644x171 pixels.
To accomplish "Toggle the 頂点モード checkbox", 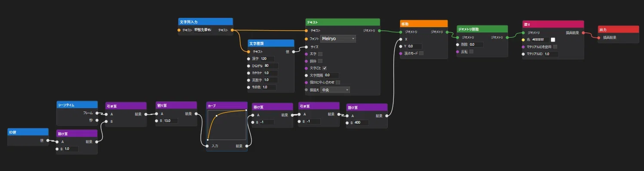I will (x=421, y=53).
